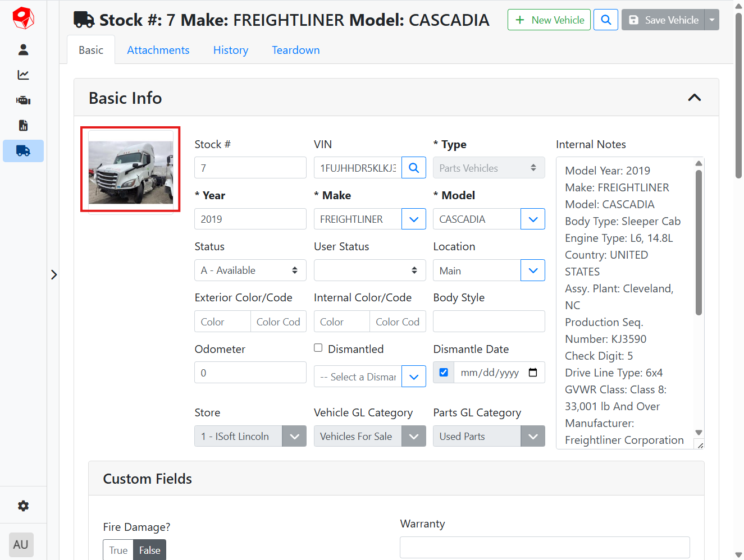Switch to the Attachments tab
Screen dimensions: 744x560
(158, 50)
